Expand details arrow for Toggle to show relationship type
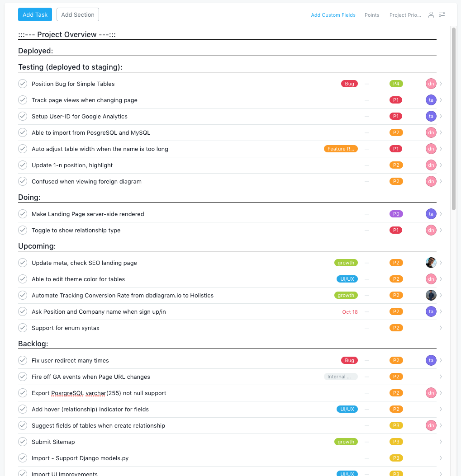 [x=441, y=230]
